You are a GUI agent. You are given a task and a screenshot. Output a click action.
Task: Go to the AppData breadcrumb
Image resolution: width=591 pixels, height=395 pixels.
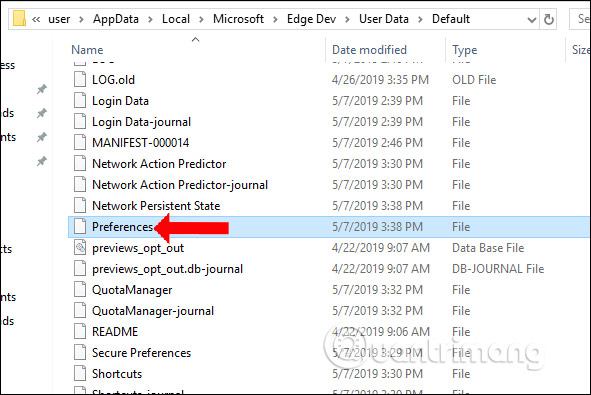[x=116, y=19]
